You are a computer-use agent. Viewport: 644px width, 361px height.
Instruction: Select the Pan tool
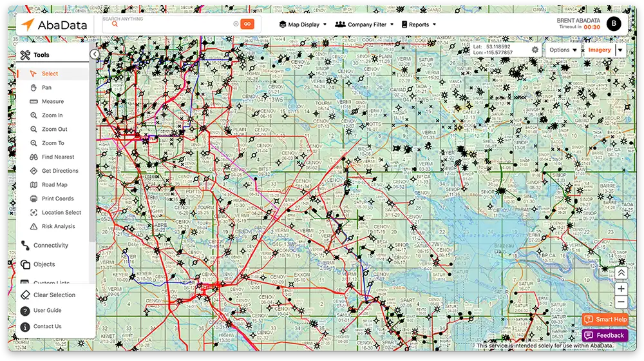coord(46,88)
